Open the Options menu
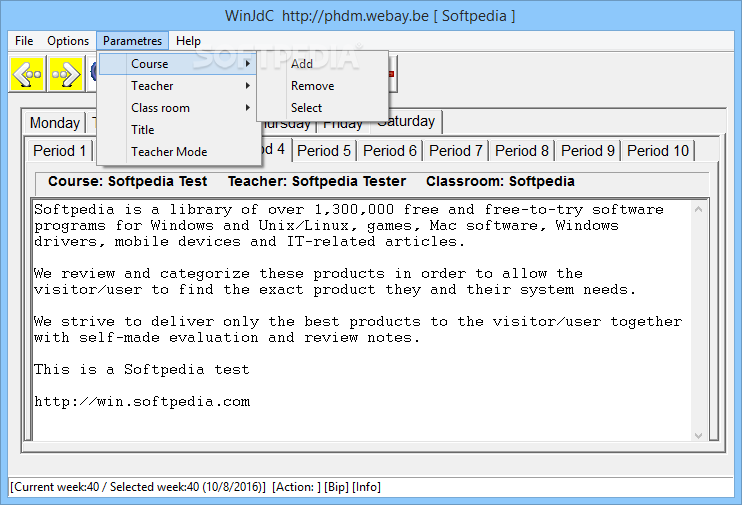 pyautogui.click(x=68, y=41)
